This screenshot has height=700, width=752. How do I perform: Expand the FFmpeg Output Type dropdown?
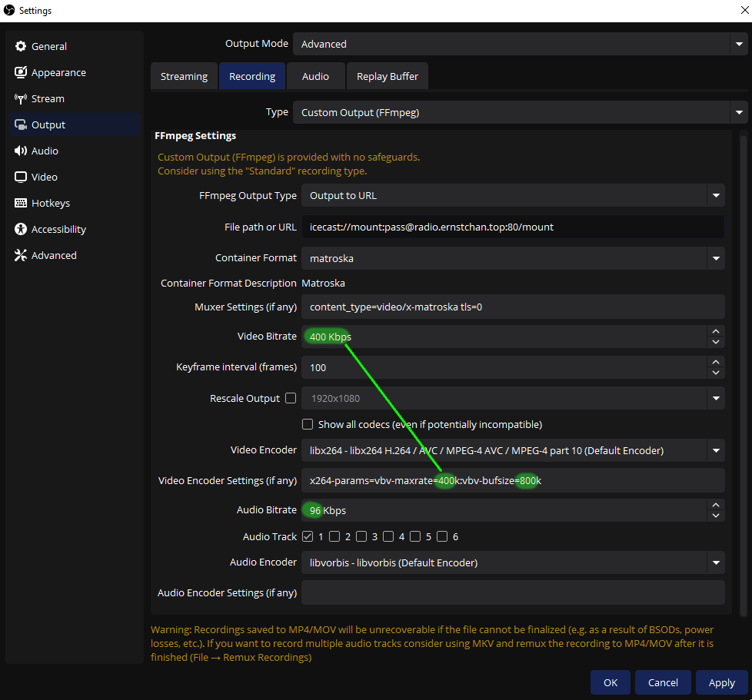(x=716, y=195)
